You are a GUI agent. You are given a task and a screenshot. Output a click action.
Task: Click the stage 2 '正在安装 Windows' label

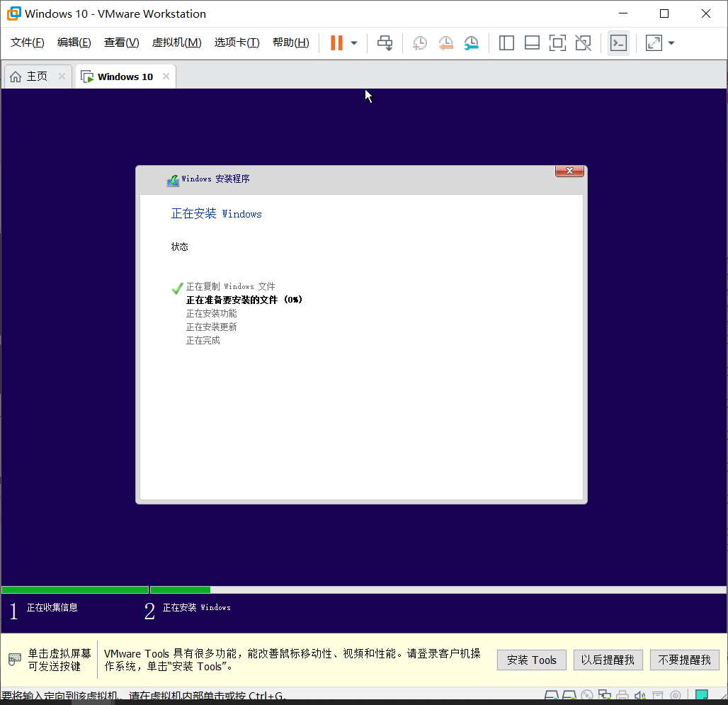196,607
